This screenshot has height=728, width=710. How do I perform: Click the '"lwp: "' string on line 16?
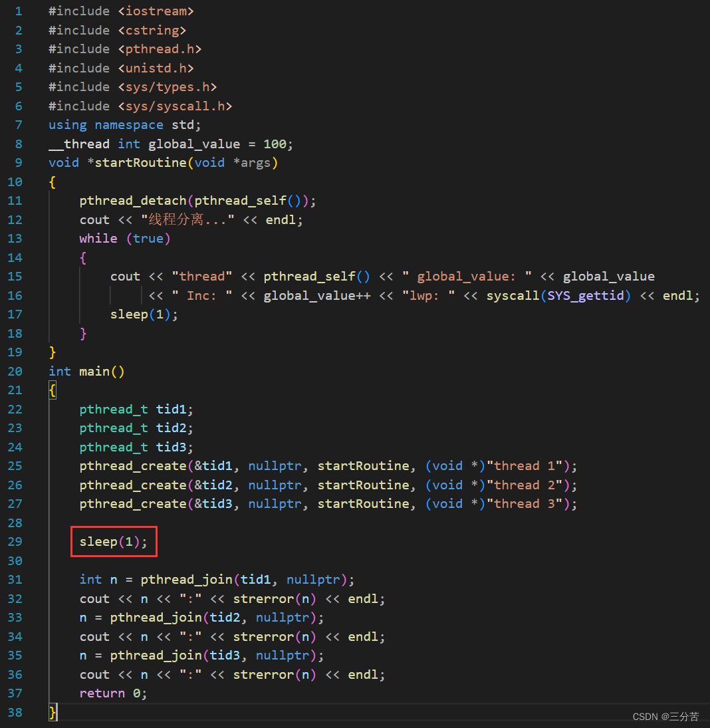click(428, 295)
